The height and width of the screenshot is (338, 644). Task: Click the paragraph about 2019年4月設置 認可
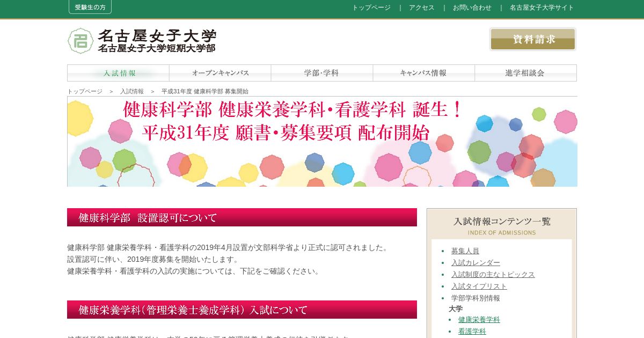click(x=228, y=247)
